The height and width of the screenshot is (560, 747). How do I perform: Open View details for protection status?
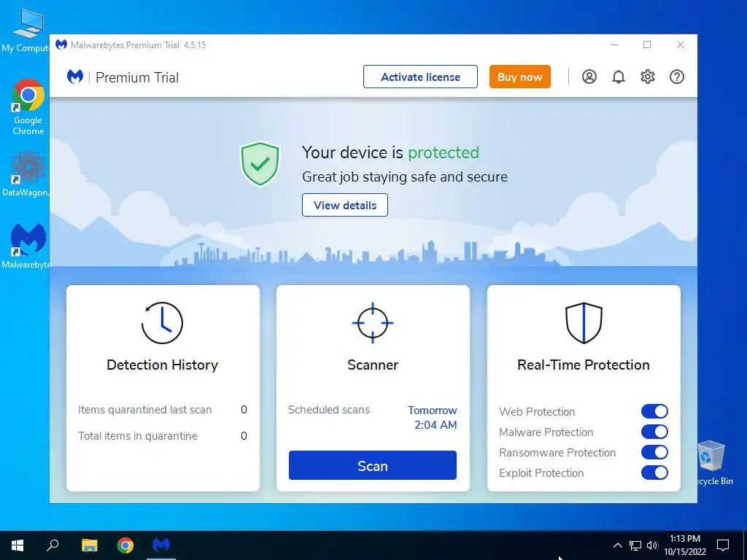click(x=345, y=205)
